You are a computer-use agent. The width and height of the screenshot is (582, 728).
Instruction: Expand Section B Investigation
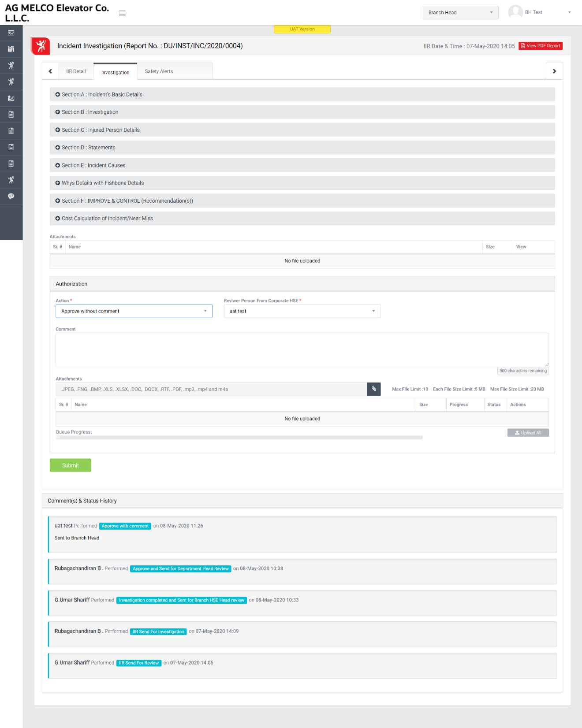click(302, 112)
